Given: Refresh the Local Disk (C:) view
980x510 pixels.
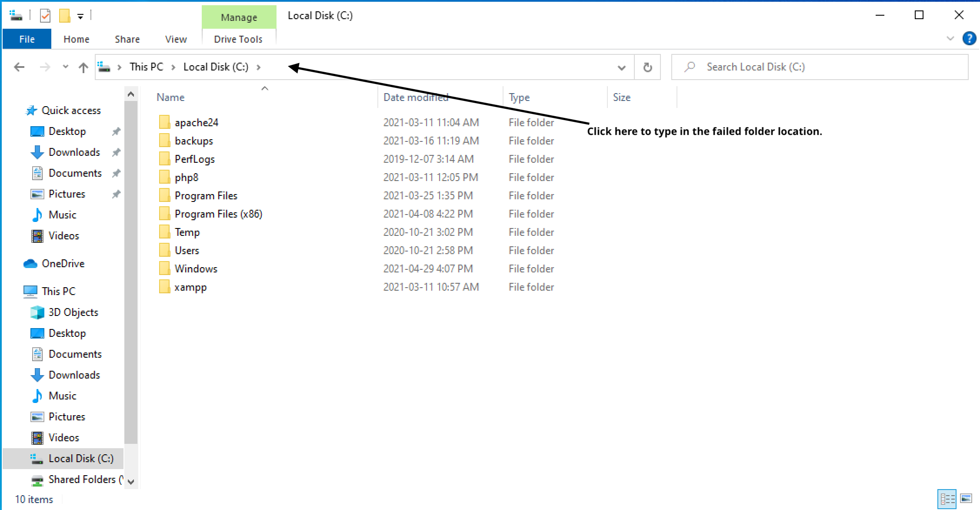Looking at the screenshot, I should point(647,67).
